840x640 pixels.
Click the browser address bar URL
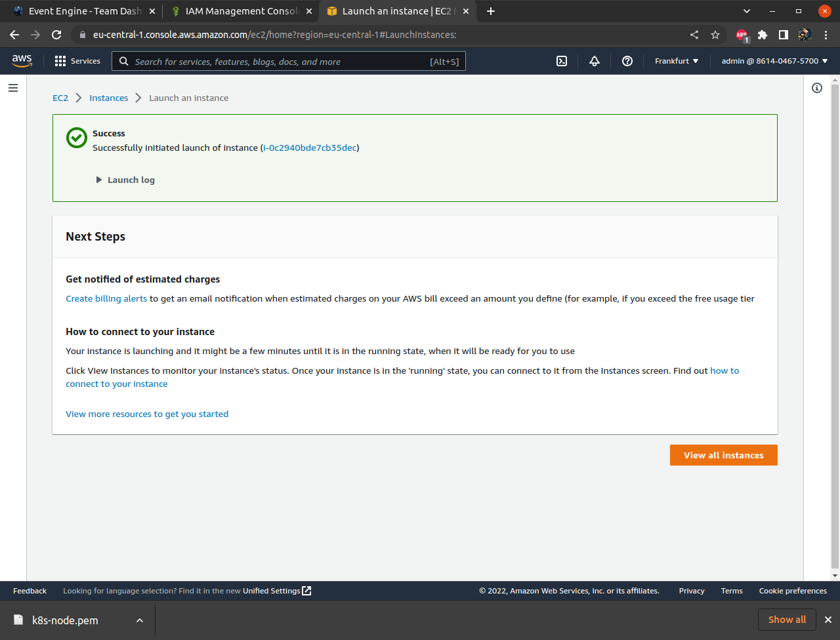pos(274,35)
